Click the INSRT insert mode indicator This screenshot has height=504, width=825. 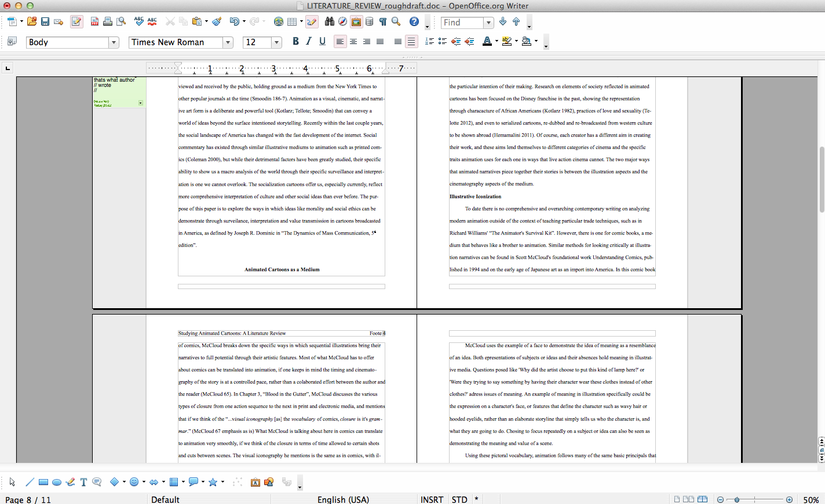(x=432, y=499)
